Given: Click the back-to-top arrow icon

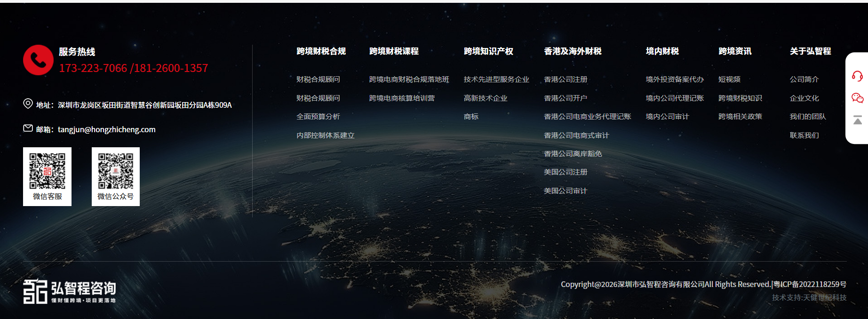Looking at the screenshot, I should (x=858, y=120).
